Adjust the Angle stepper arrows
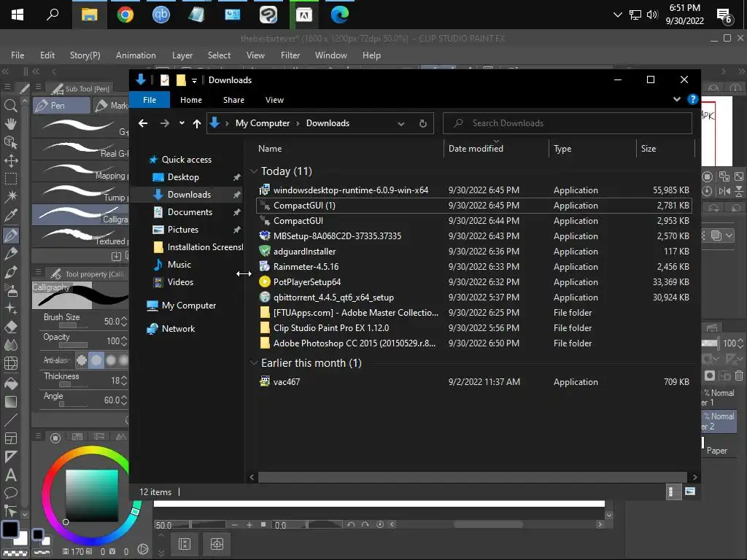747x560 pixels. 124,400
